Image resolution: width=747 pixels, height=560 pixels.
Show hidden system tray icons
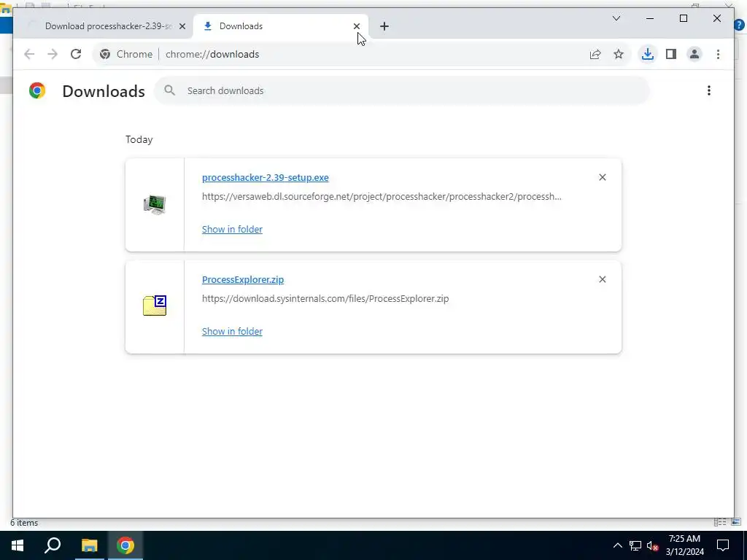(617, 545)
